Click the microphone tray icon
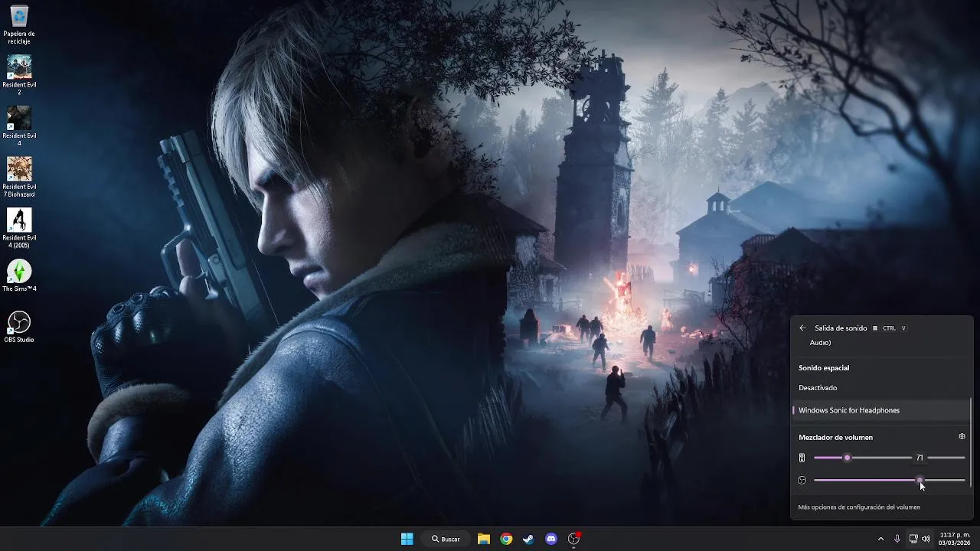The height and width of the screenshot is (551, 980). point(897,539)
